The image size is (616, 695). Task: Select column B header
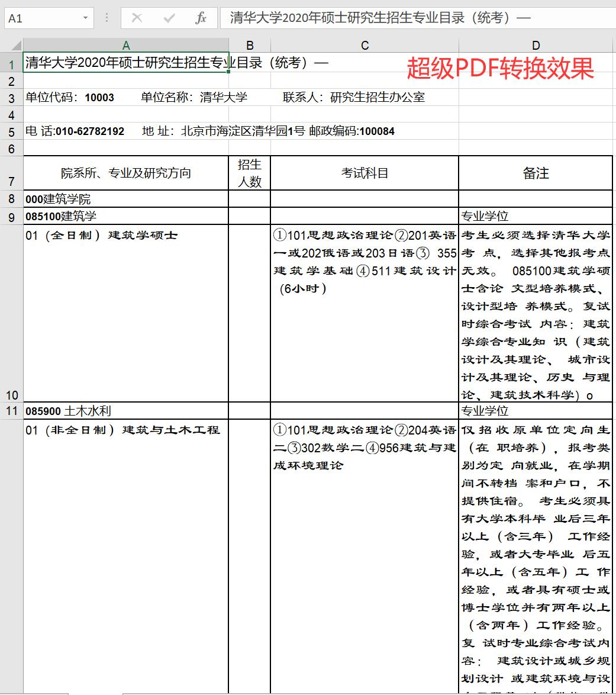tap(250, 45)
